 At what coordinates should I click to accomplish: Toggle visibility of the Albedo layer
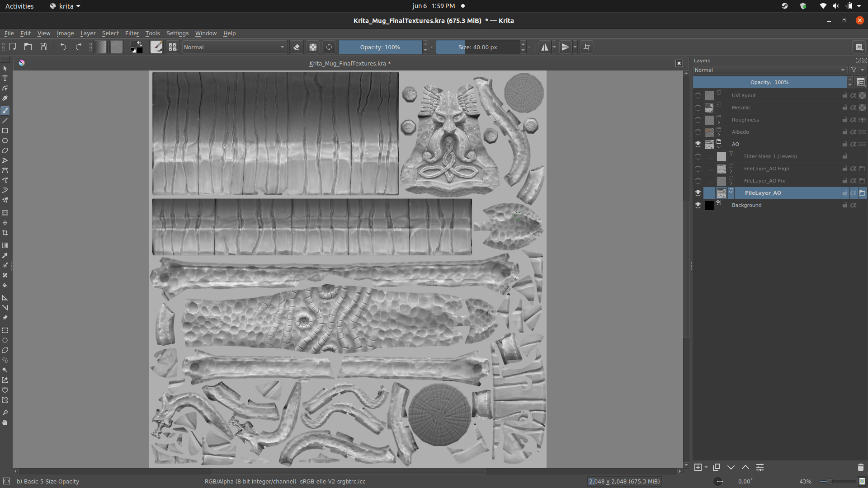(698, 132)
